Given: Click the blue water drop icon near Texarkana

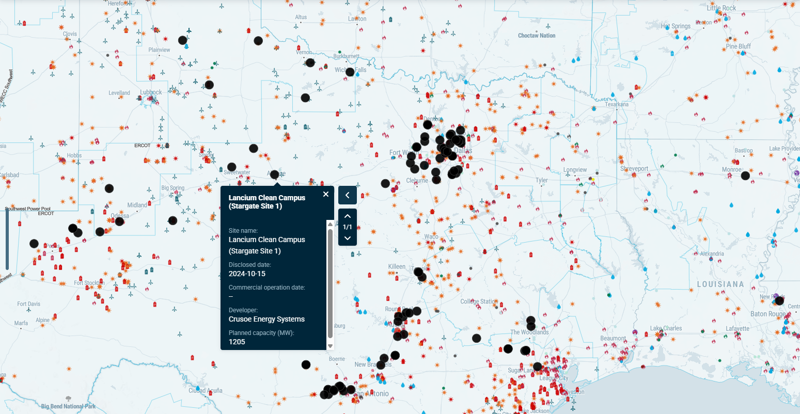Looking at the screenshot, I should pyautogui.click(x=611, y=95).
